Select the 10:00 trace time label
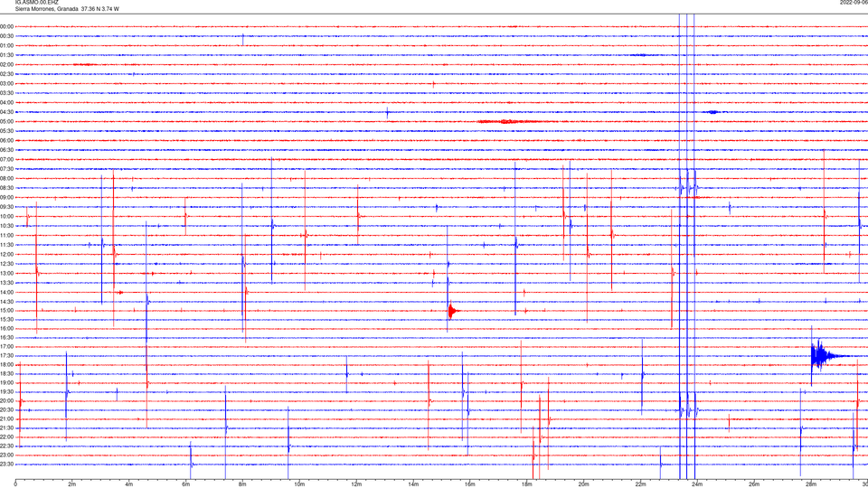Image resolution: width=868 pixels, height=488 pixels. tap(7, 216)
